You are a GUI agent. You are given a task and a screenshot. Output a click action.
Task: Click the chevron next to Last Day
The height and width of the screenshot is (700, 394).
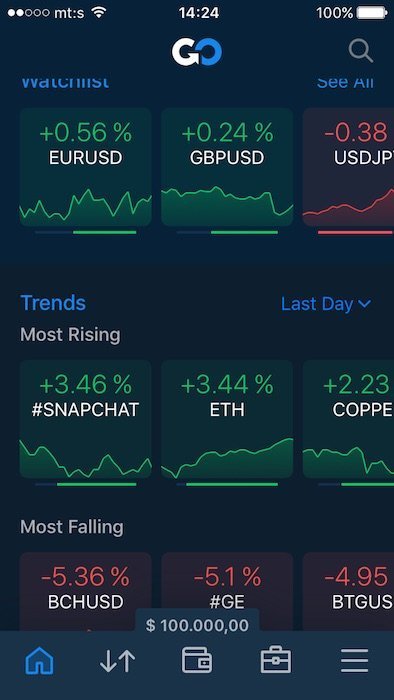pyautogui.click(x=364, y=304)
